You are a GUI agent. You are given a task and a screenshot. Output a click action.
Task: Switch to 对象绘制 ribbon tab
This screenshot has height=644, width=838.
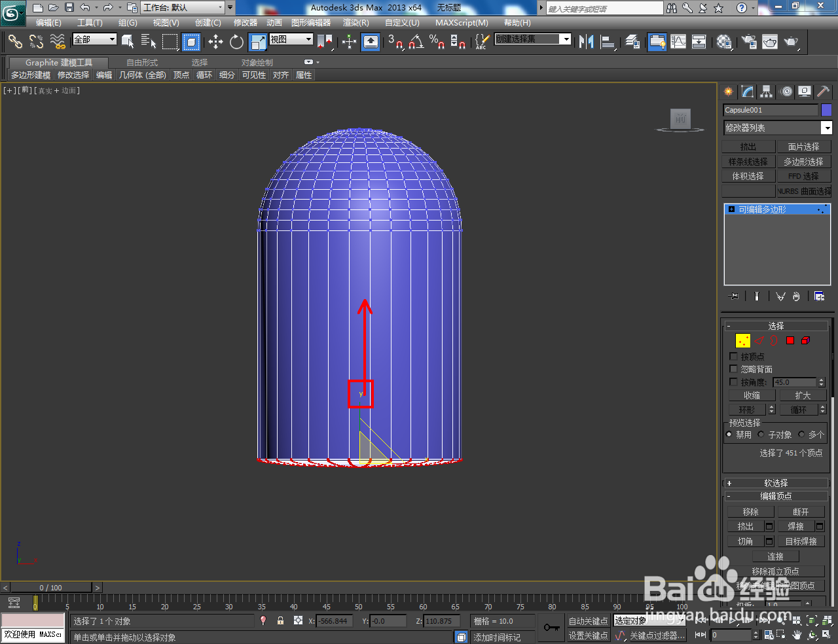257,63
